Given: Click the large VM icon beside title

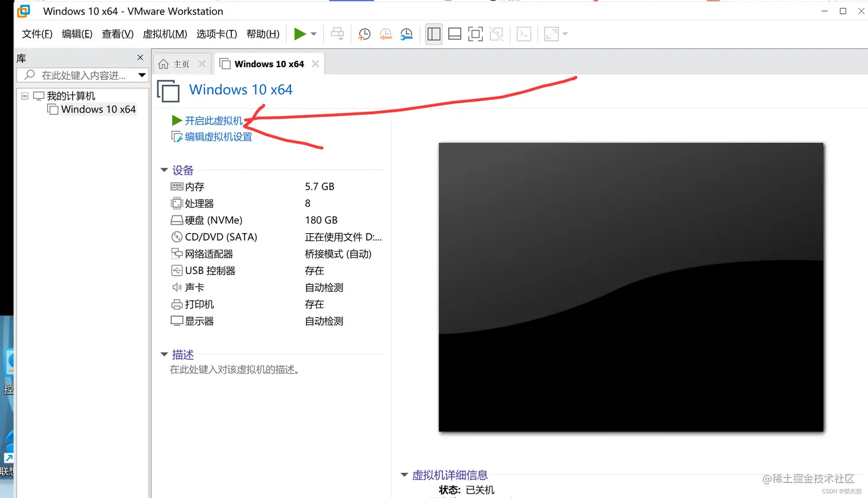Looking at the screenshot, I should pyautogui.click(x=168, y=91).
